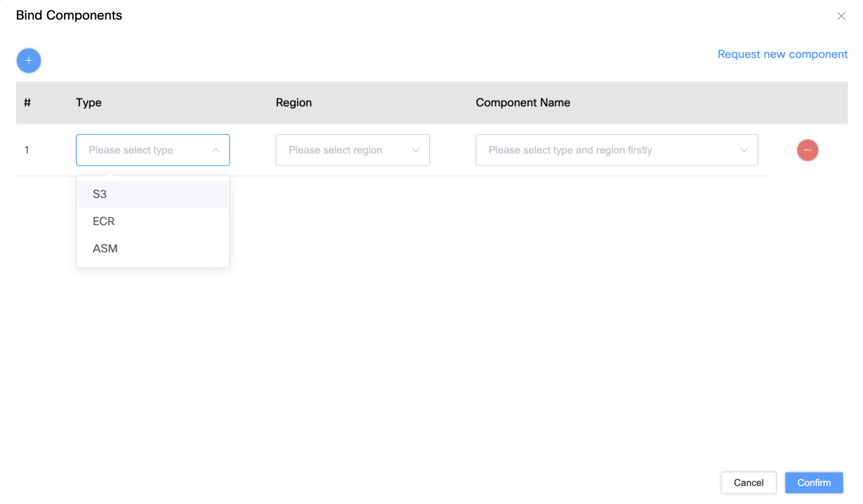Click the Confirm button
This screenshot has width=863, height=504.
pos(813,482)
